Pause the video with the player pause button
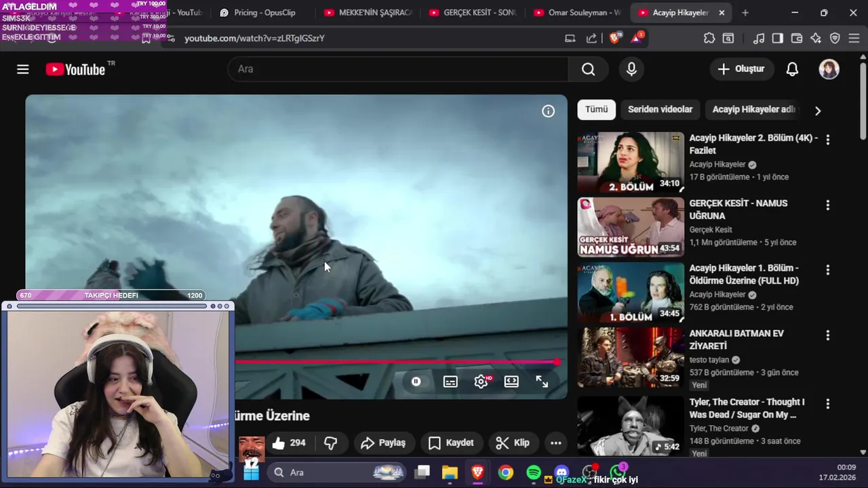 416,382
